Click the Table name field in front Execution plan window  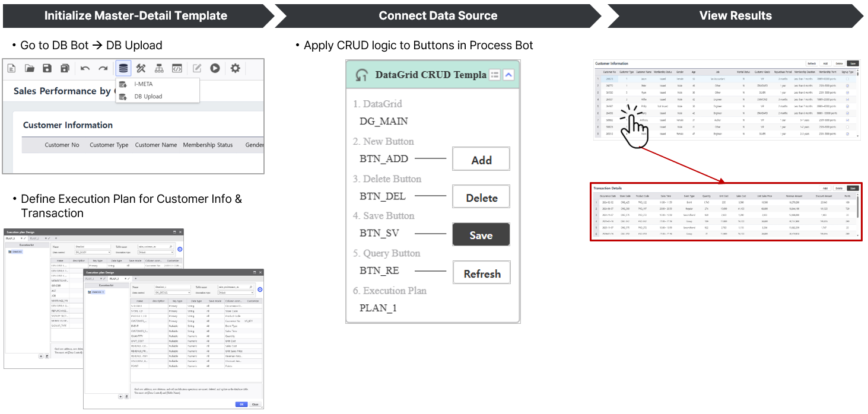click(x=236, y=287)
